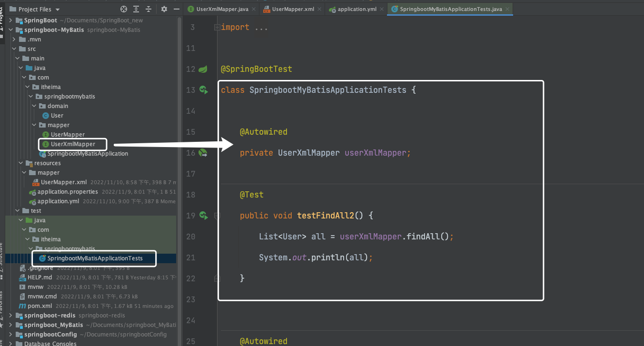Expand the .mvn folder
This screenshot has width=644, height=346.
point(14,40)
